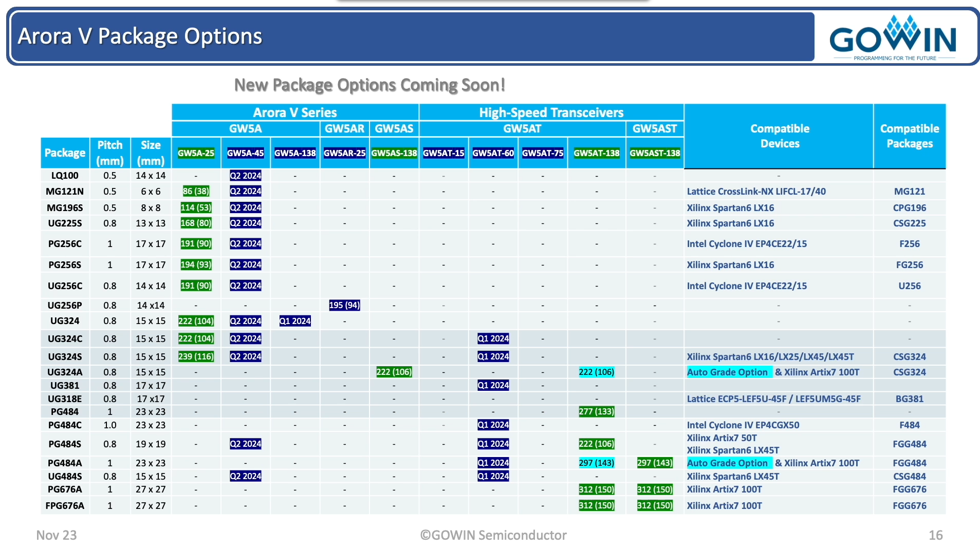Click 'Q1 2024' in the UG381 row
Screen dimensions: 980x550
pos(493,386)
